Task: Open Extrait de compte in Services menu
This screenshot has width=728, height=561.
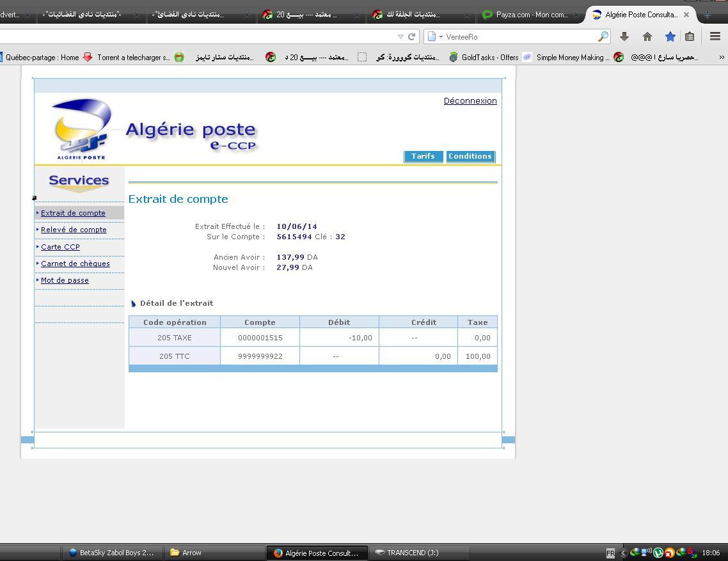Action: point(73,213)
